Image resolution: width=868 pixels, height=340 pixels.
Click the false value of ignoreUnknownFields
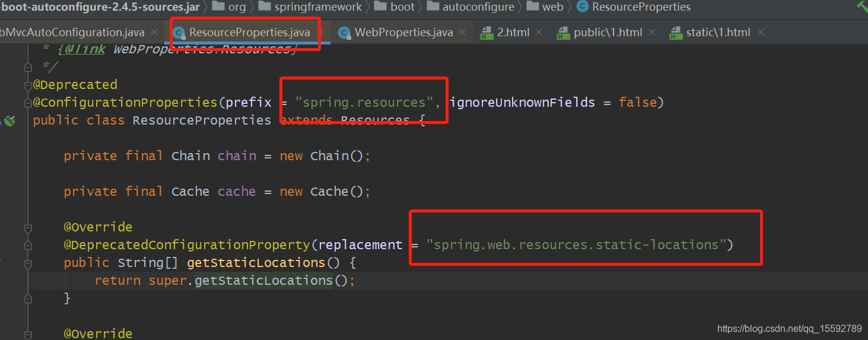638,103
